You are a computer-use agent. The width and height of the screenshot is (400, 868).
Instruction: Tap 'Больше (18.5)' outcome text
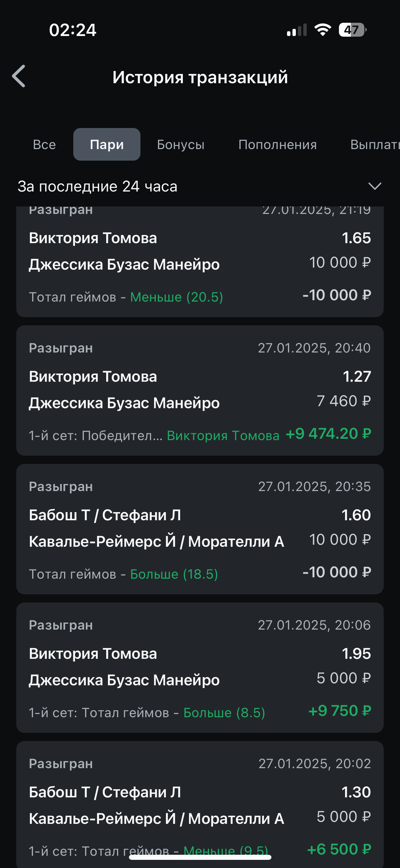(x=174, y=574)
